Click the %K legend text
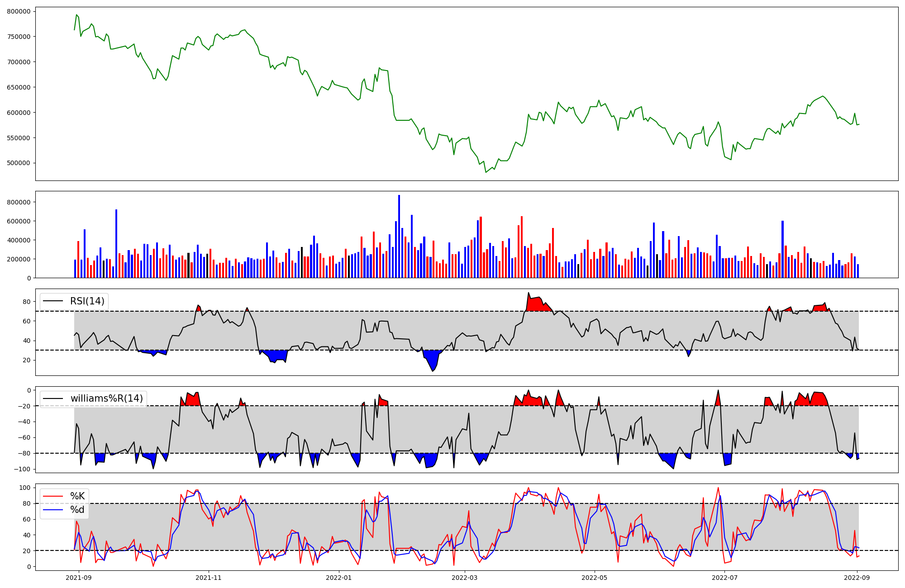905x588 pixels. click(x=77, y=496)
